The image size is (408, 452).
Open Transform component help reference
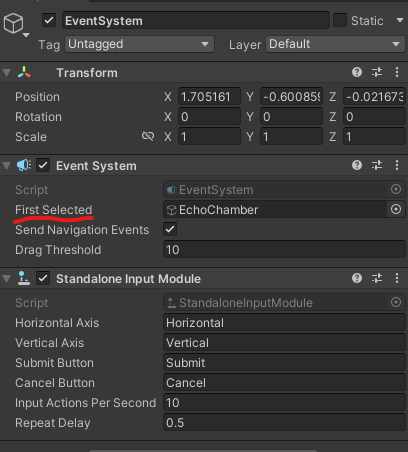(x=357, y=72)
